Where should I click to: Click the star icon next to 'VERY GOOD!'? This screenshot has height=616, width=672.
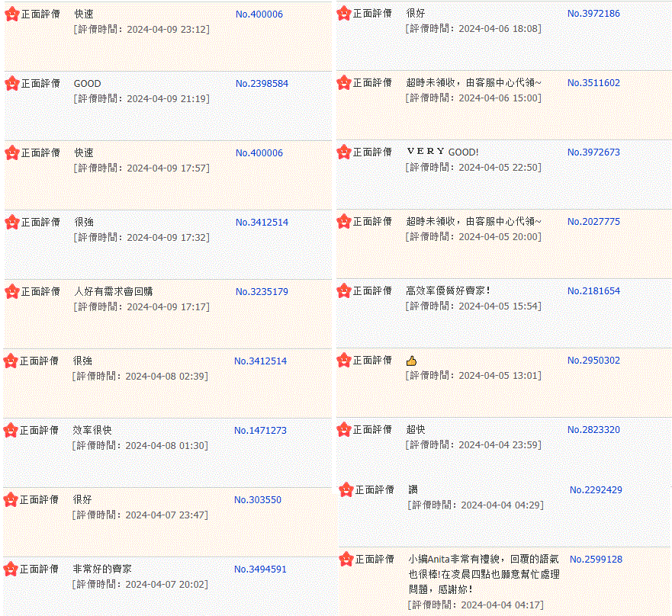pos(343,152)
